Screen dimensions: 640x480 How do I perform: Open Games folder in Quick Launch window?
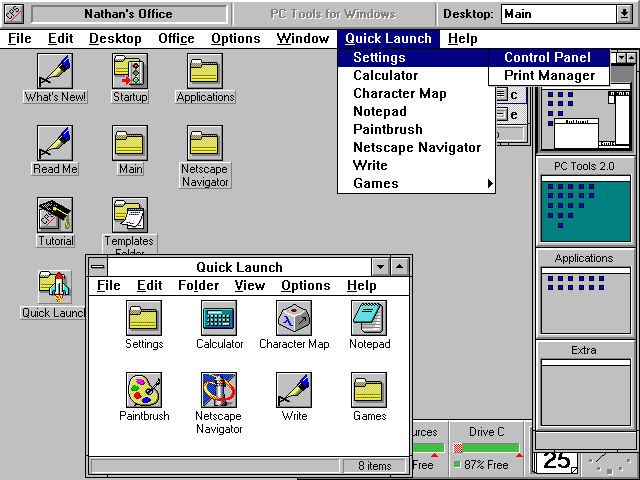369,390
